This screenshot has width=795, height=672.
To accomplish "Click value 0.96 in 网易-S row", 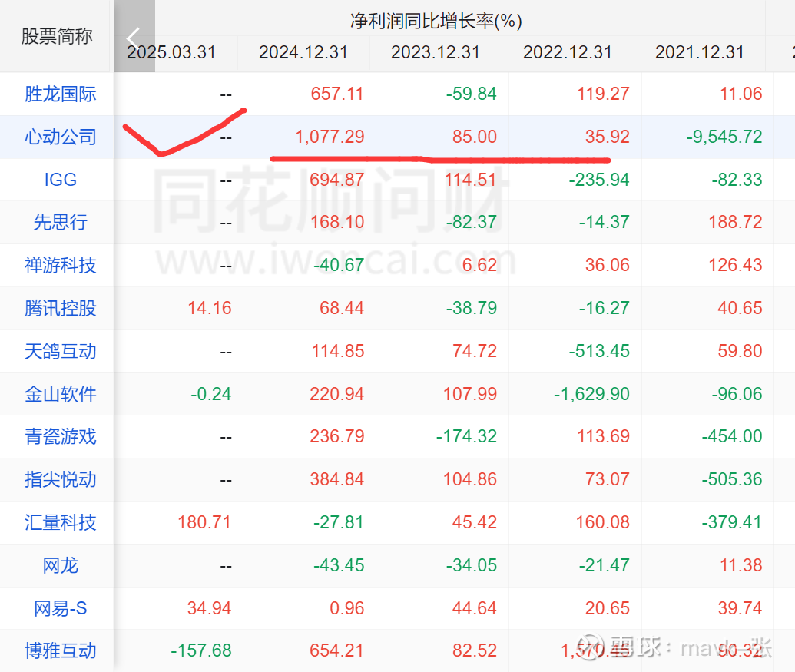I will click(346, 608).
